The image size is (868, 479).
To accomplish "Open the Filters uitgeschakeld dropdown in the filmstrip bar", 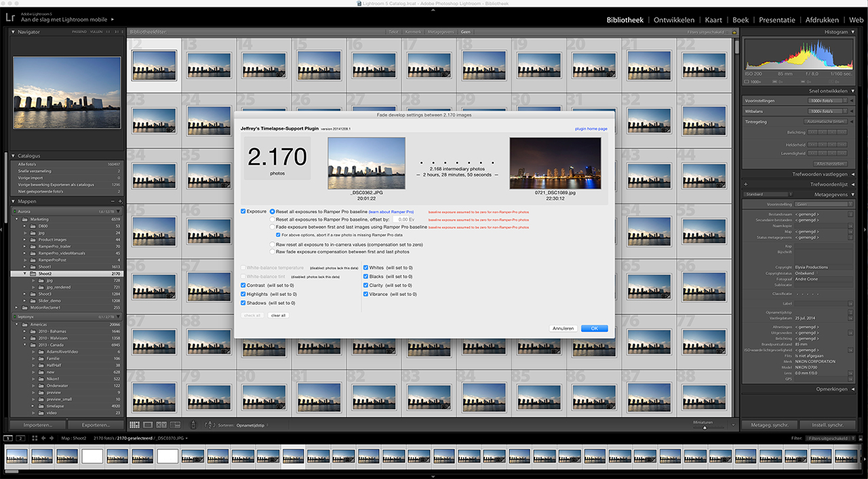I will click(x=832, y=438).
